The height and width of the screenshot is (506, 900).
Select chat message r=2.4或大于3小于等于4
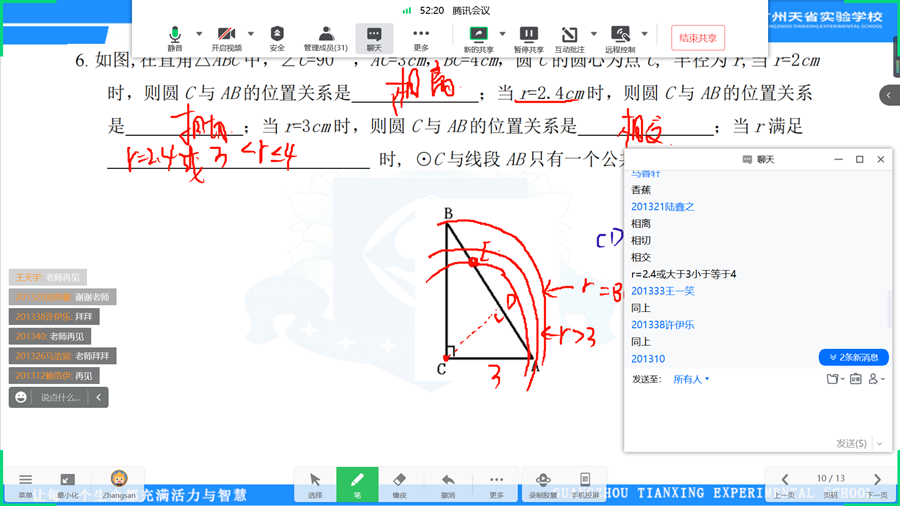coord(683,274)
